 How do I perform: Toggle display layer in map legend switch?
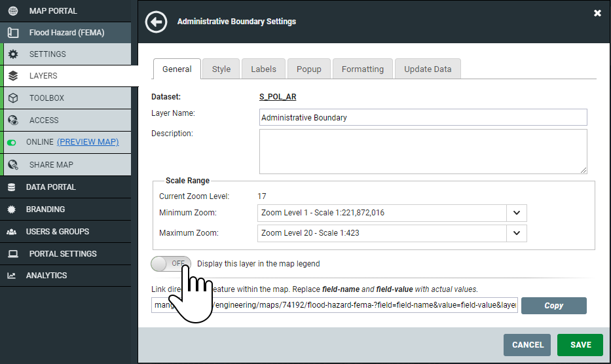click(x=170, y=263)
